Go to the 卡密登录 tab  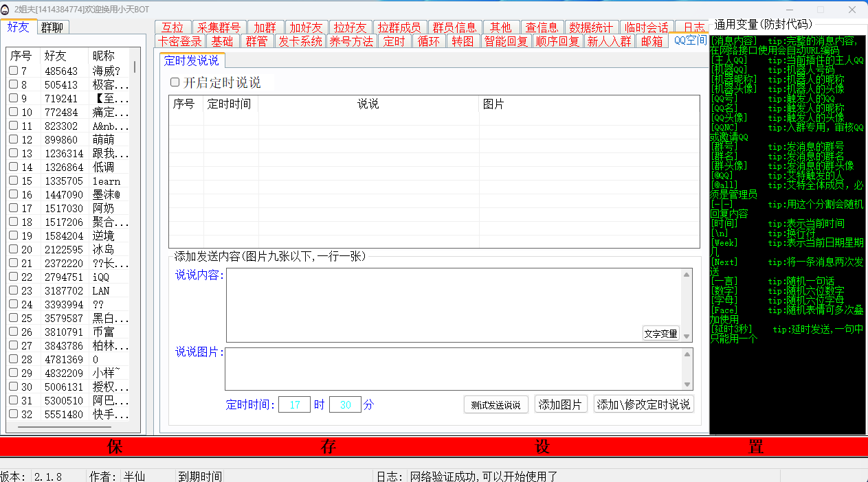tap(180, 41)
